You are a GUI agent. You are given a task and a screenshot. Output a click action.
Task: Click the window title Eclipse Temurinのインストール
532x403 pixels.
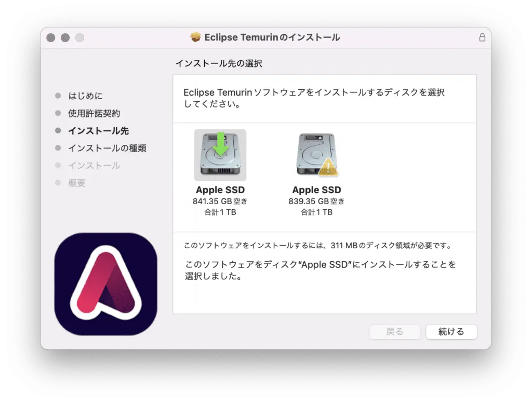[x=272, y=37]
